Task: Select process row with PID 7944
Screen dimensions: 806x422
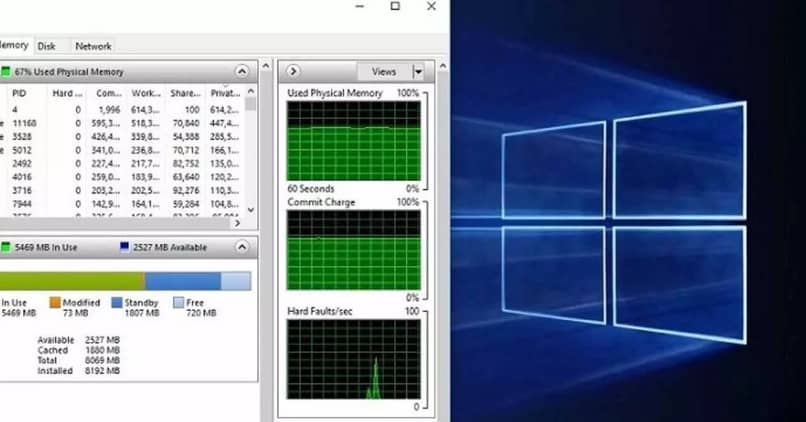Action: (122, 204)
